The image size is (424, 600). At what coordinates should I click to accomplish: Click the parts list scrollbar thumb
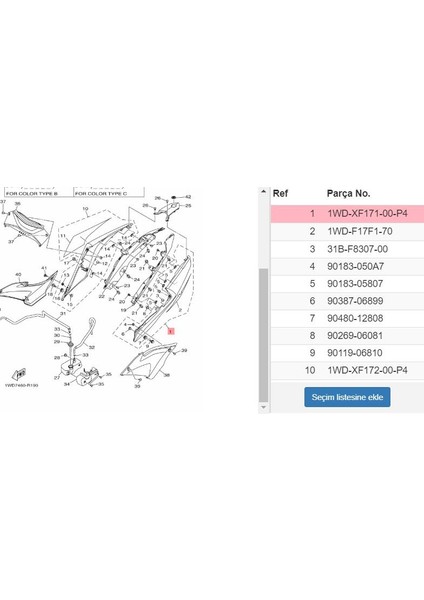263,335
